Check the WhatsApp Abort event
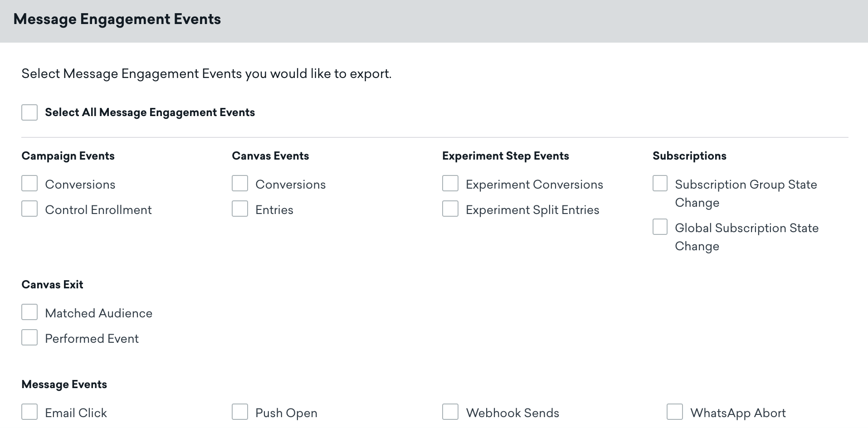The height and width of the screenshot is (428, 868). pos(675,412)
